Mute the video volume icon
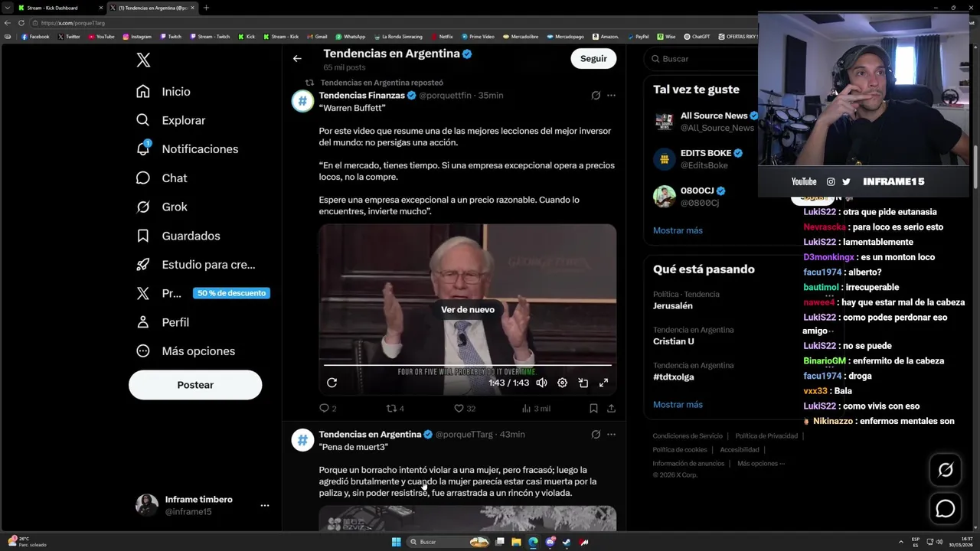Screen dimensions: 980x551 (541, 383)
